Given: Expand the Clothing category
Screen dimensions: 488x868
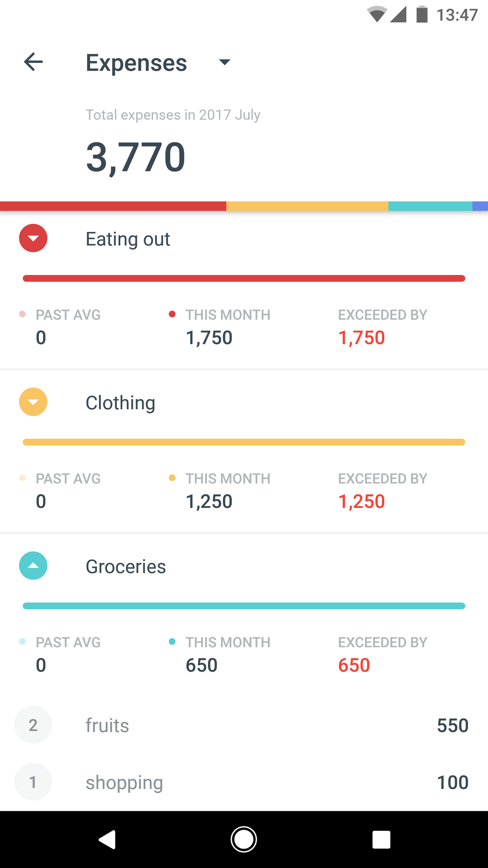Looking at the screenshot, I should (33, 402).
